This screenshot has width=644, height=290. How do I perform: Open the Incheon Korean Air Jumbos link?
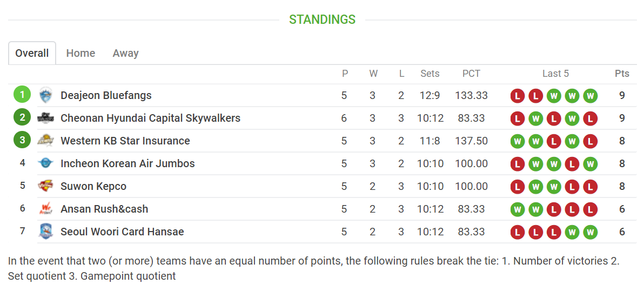[x=128, y=164]
